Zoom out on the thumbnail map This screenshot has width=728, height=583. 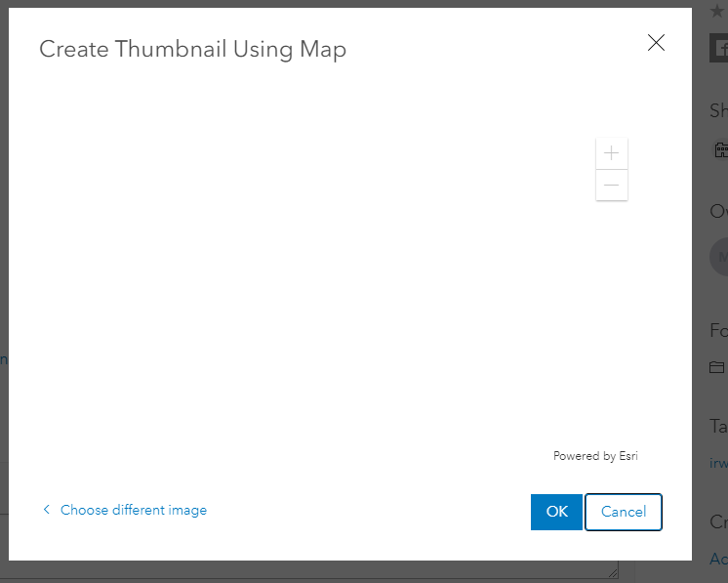[612, 185]
